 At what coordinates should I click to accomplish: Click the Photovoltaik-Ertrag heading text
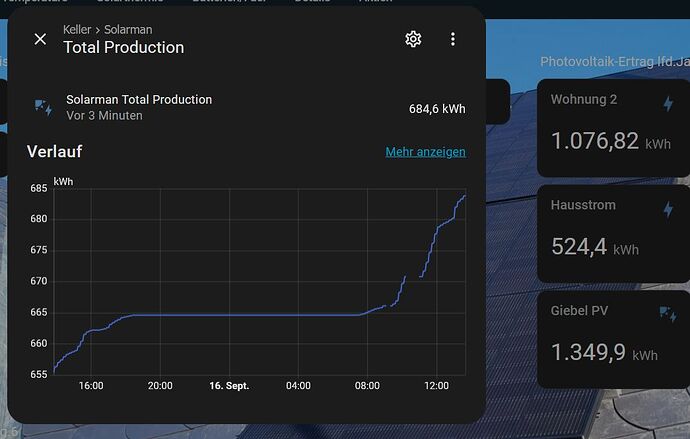coord(615,61)
